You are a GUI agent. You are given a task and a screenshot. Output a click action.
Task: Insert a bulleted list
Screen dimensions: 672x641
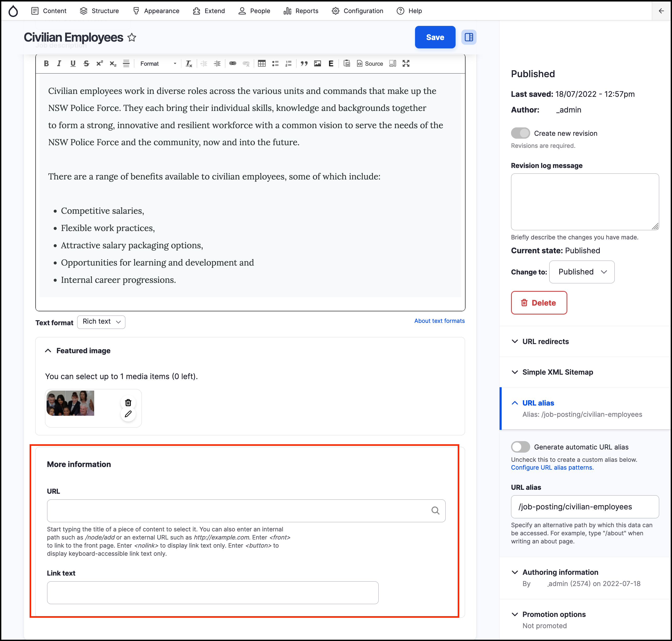[275, 64]
